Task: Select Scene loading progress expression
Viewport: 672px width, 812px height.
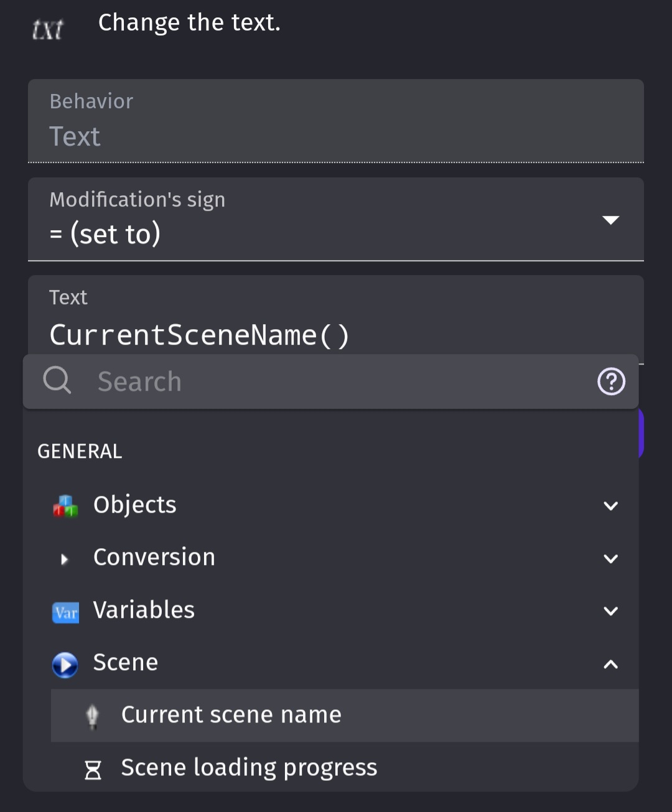Action: click(345, 767)
